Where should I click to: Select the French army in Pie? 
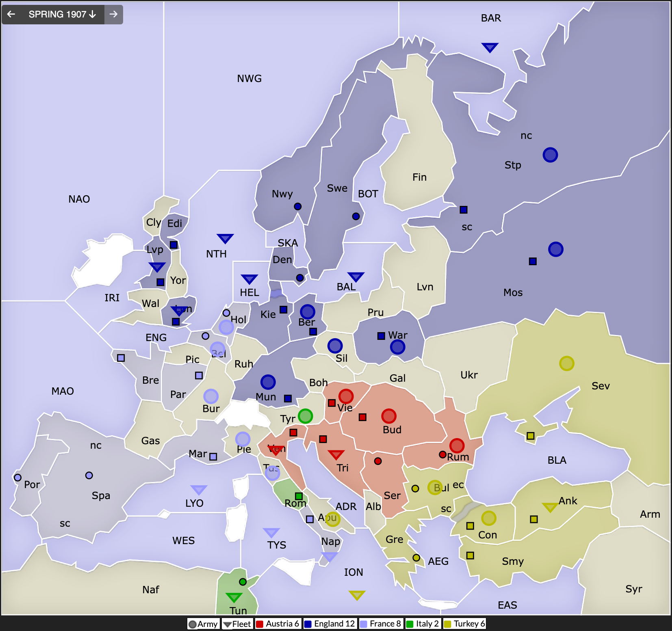(x=243, y=439)
